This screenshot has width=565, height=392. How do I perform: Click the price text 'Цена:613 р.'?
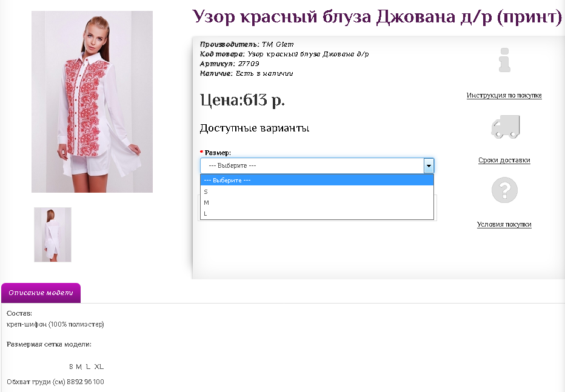(x=242, y=100)
